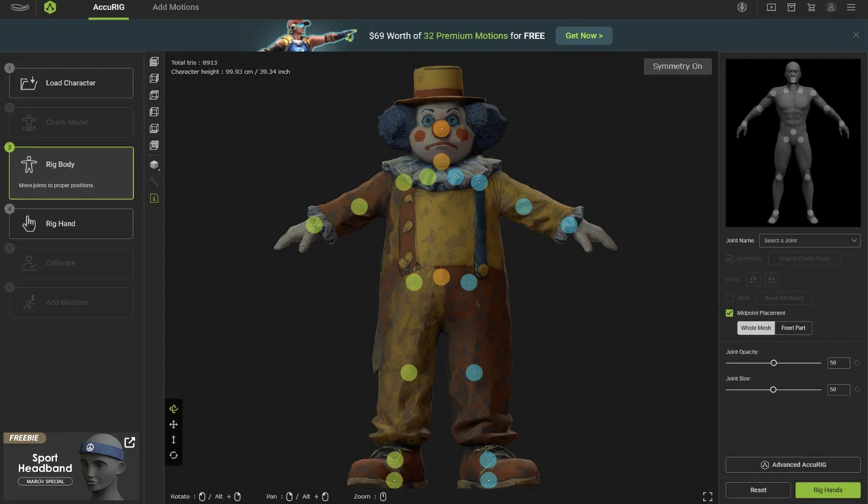Viewport: 868px width, 504px height.
Task: Click the Get Now > banner button
Action: point(584,35)
